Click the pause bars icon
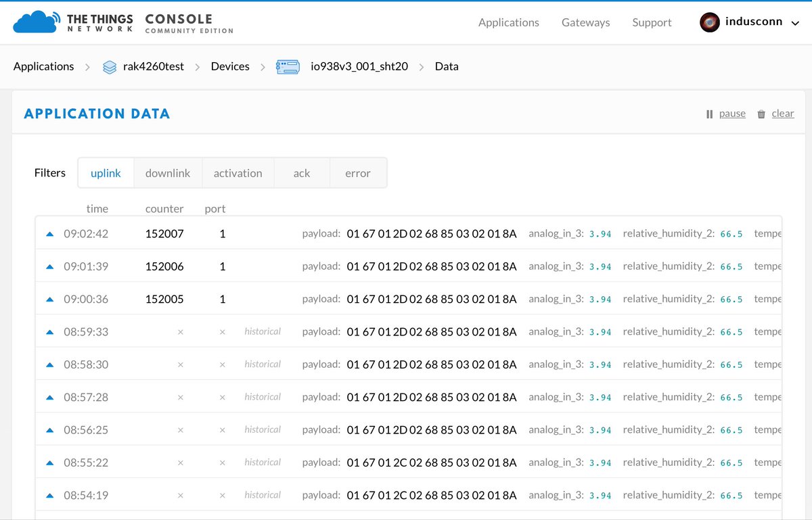The height and width of the screenshot is (520, 812). click(x=709, y=114)
